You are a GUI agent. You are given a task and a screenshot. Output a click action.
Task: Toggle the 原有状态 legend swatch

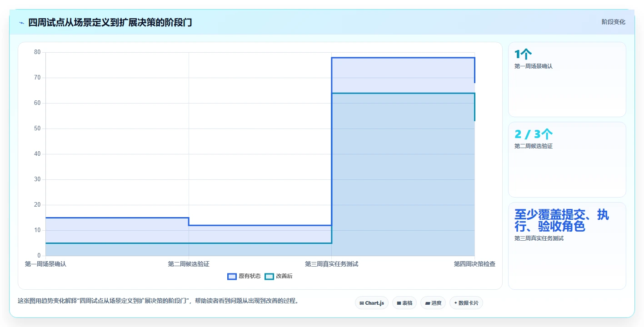pos(232,276)
